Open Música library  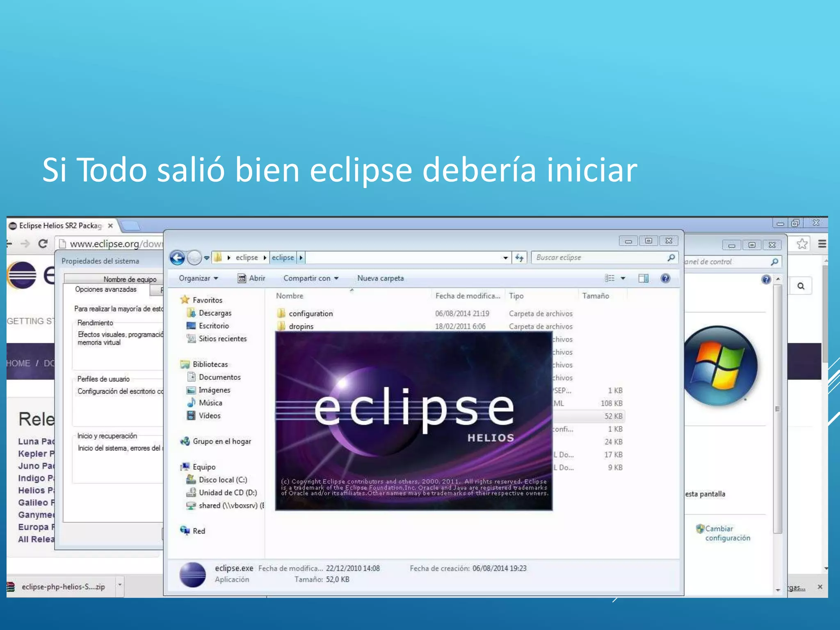coord(205,403)
